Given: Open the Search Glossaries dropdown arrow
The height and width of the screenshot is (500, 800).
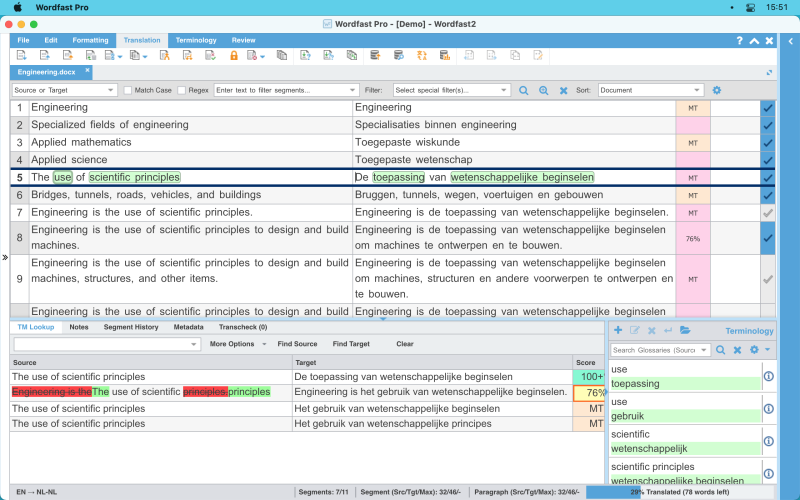Looking at the screenshot, I should coord(704,350).
